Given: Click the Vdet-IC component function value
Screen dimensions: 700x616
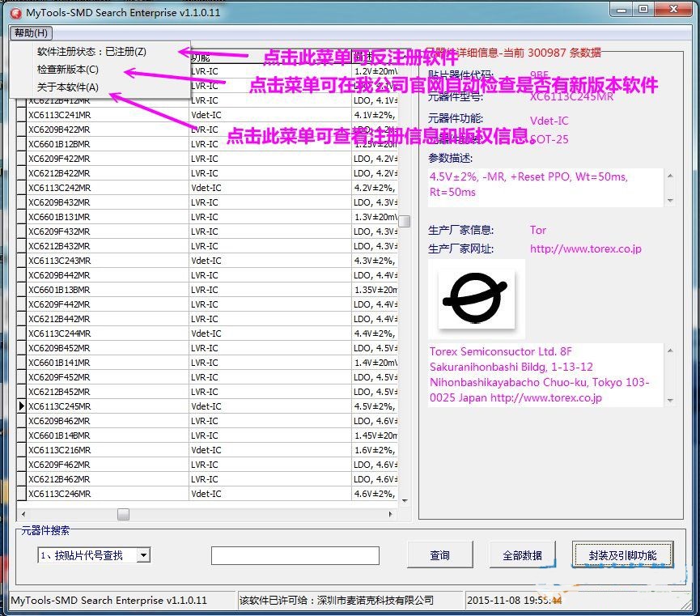Looking at the screenshot, I should [x=549, y=121].
